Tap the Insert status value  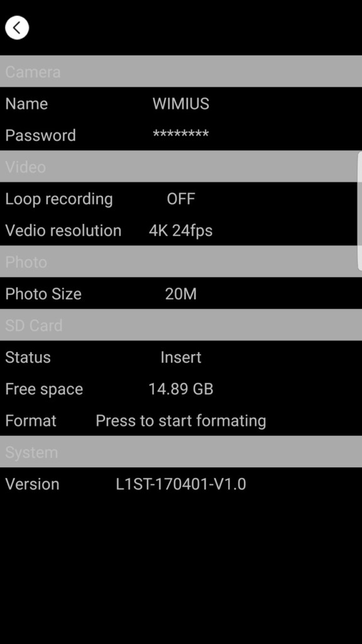[181, 357]
